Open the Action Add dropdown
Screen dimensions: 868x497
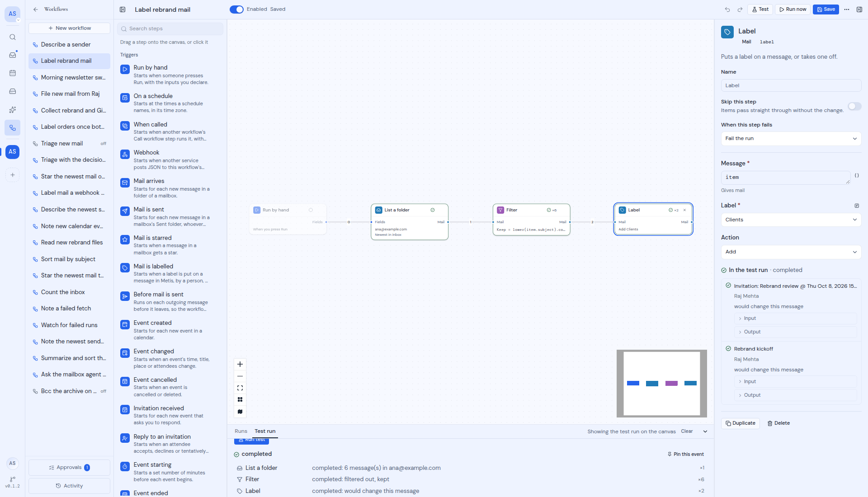tap(791, 252)
